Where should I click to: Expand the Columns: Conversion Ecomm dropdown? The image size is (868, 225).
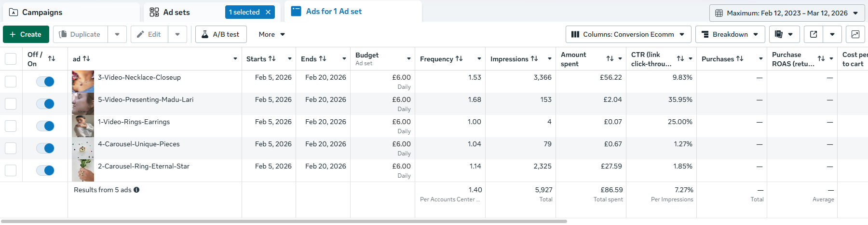(x=628, y=34)
